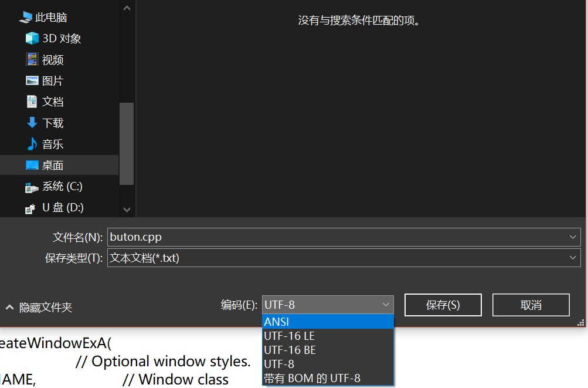Image resolution: width=588 pixels, height=388 pixels.
Task: Open the U盘 (D:) drive icon
Action: (x=32, y=208)
